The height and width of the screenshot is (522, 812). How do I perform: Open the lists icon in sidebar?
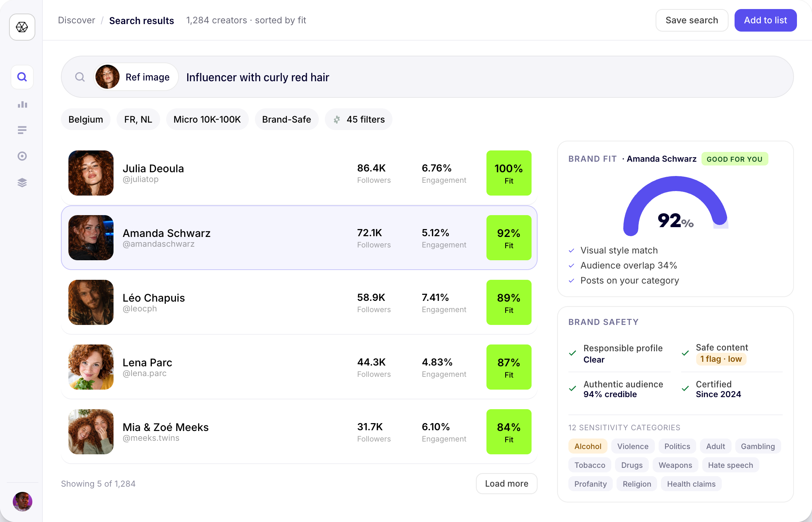coord(22,130)
